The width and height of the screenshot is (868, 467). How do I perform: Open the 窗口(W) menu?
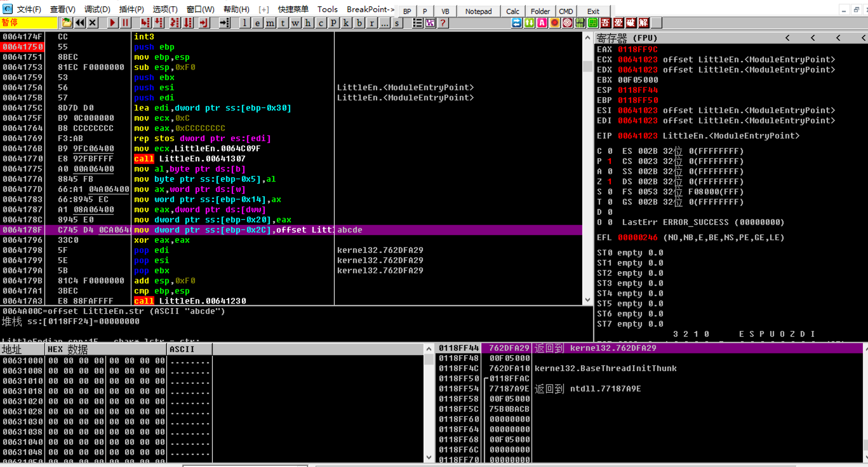click(x=200, y=10)
